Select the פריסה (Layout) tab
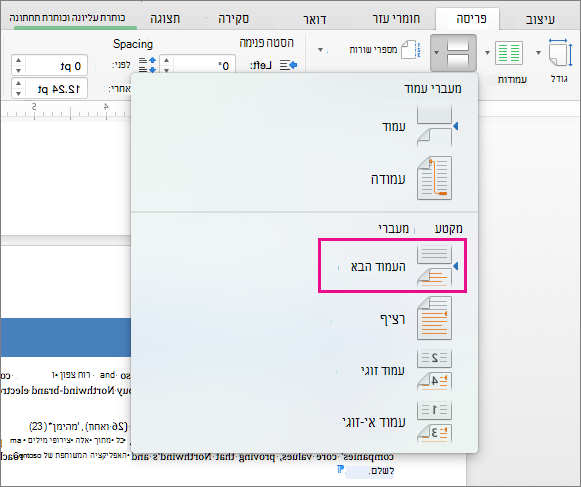The image size is (581, 487). 471,19
